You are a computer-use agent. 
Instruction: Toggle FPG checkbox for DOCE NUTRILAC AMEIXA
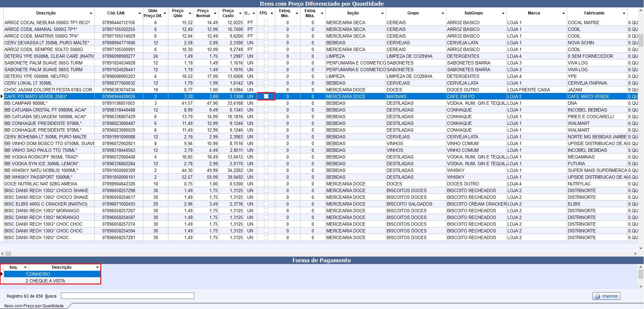point(266,184)
